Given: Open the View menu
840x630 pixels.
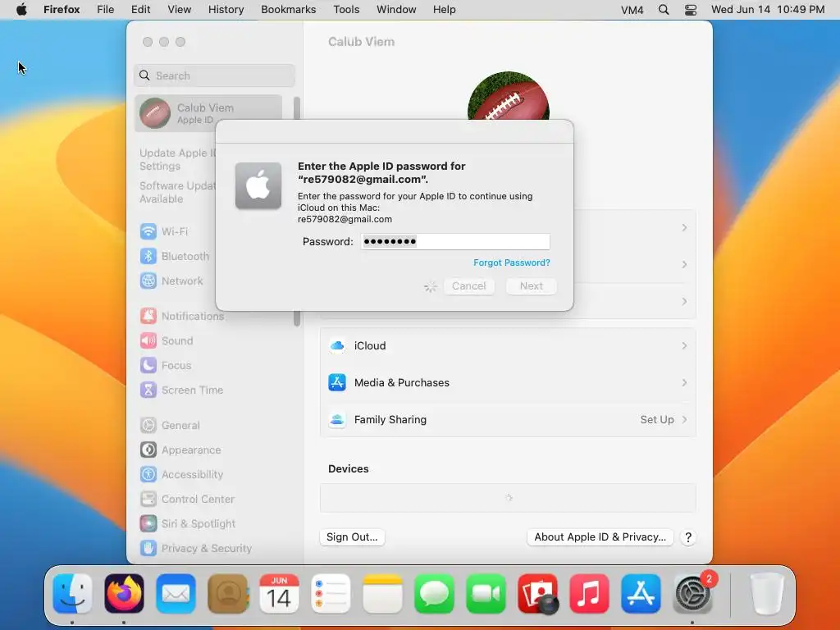Looking at the screenshot, I should [x=180, y=10].
